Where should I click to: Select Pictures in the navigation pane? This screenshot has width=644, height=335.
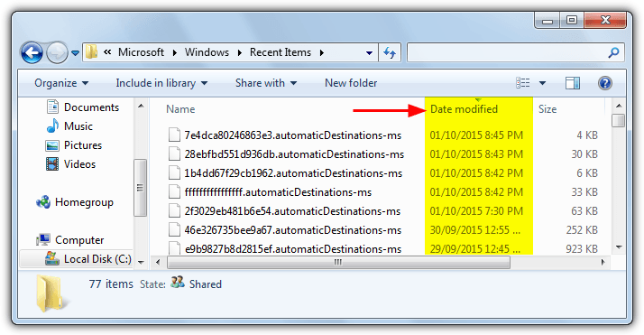point(83,145)
